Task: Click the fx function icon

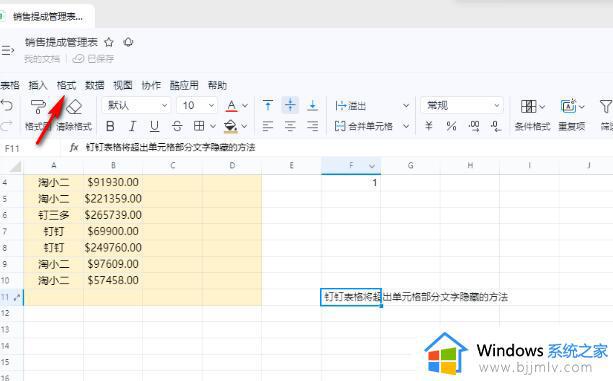Action: 74,147
